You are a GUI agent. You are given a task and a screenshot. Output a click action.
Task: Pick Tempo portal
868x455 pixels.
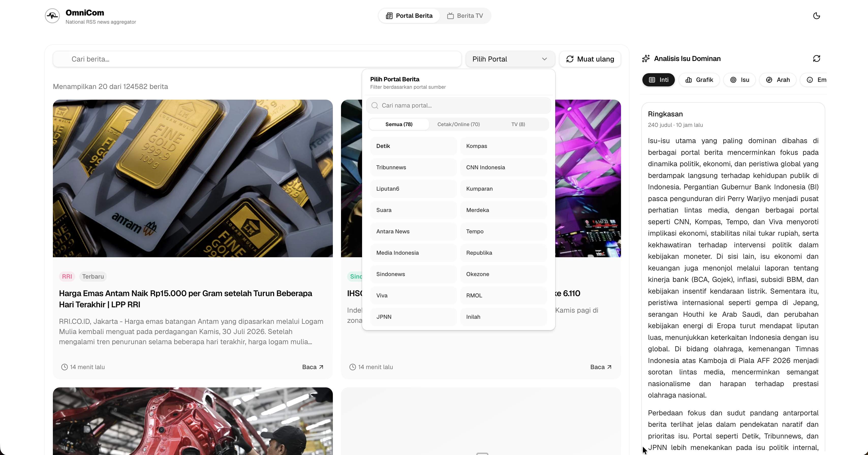click(x=503, y=232)
